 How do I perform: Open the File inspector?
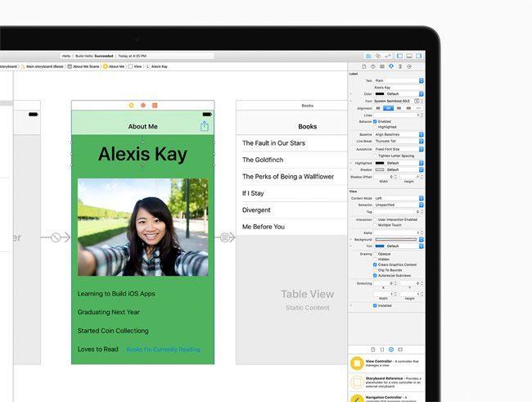coord(364,66)
